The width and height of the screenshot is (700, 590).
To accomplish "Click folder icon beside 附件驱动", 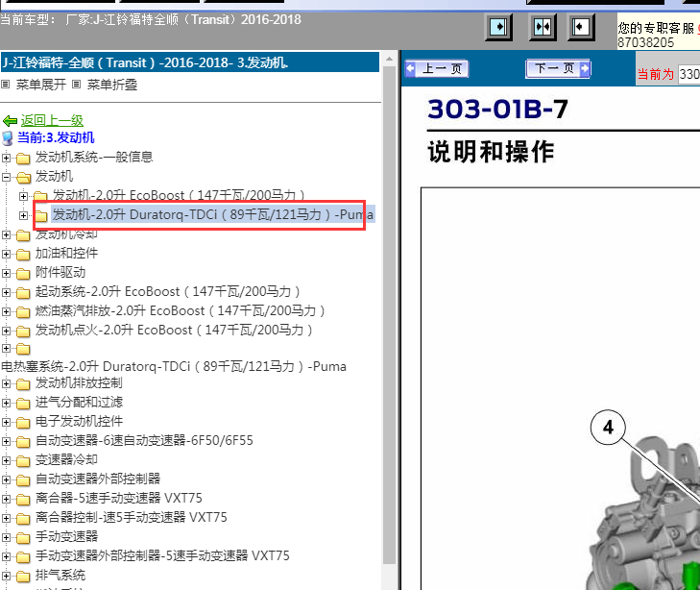I will (x=23, y=274).
